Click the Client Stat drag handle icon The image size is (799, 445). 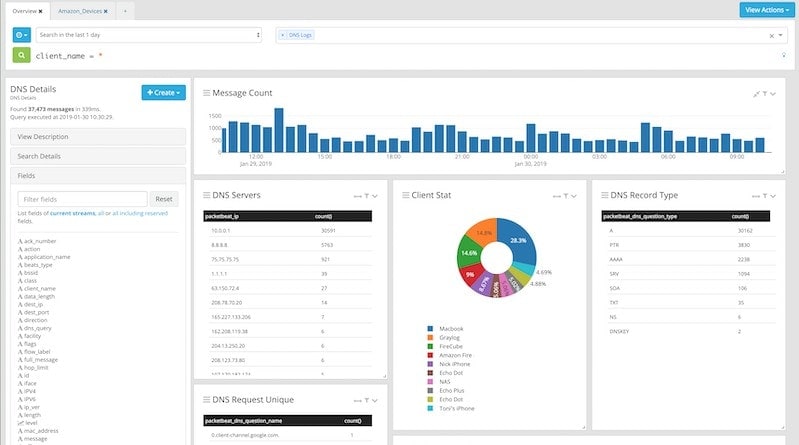406,195
